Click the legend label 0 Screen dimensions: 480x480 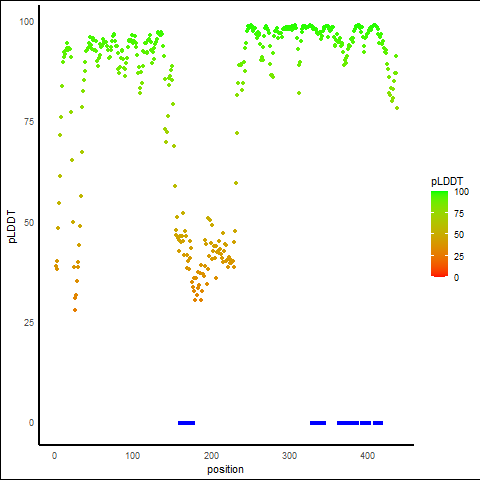coord(456,277)
